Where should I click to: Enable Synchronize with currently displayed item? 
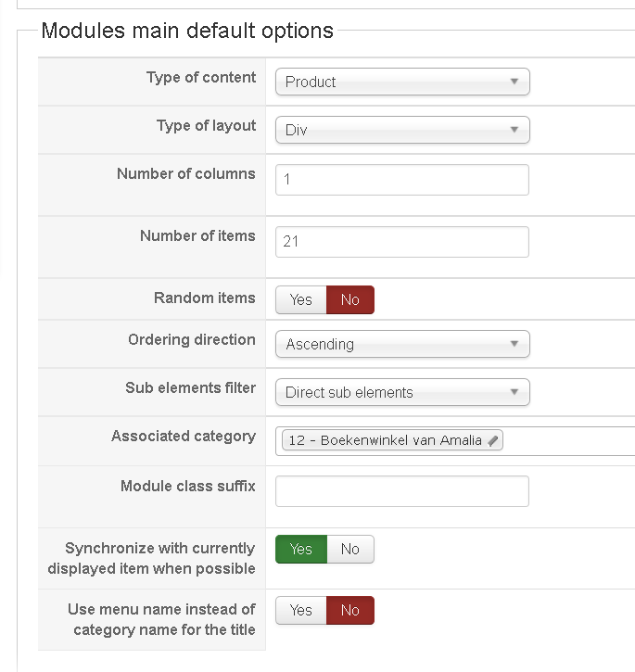pos(301,549)
